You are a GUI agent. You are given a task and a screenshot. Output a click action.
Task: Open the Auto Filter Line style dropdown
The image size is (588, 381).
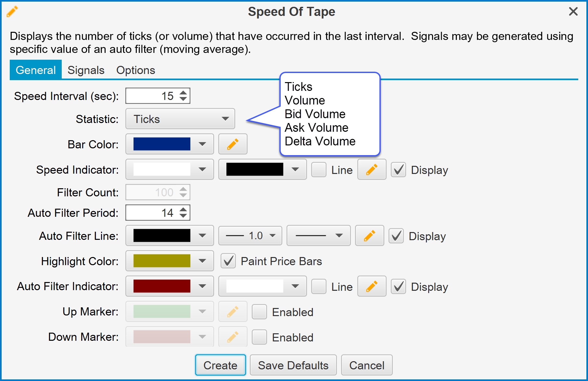318,236
